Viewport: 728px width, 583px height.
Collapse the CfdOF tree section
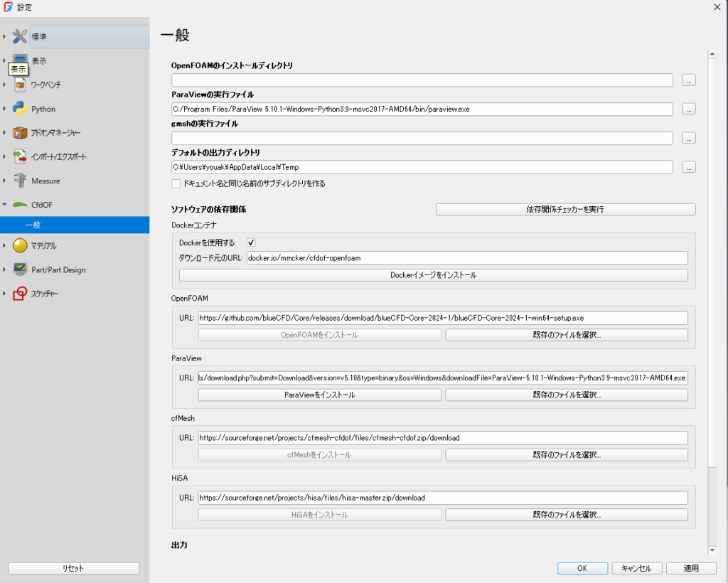click(x=6, y=205)
